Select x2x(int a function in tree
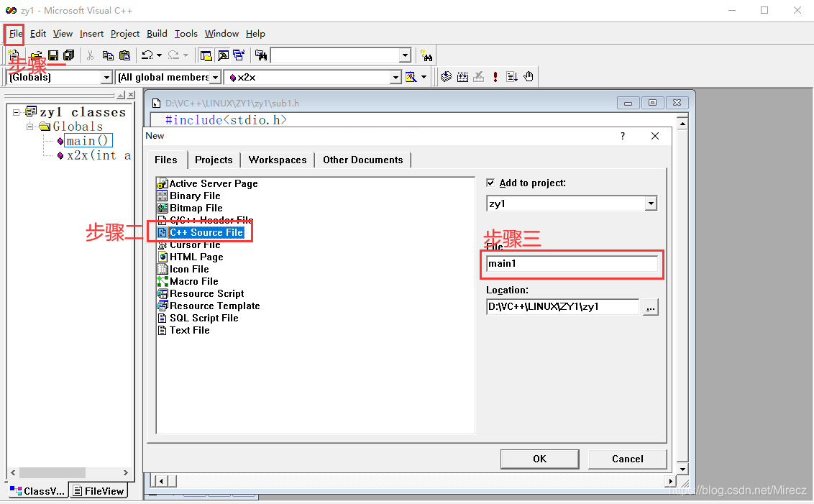Viewport: 814px width, 504px height. pyautogui.click(x=99, y=155)
